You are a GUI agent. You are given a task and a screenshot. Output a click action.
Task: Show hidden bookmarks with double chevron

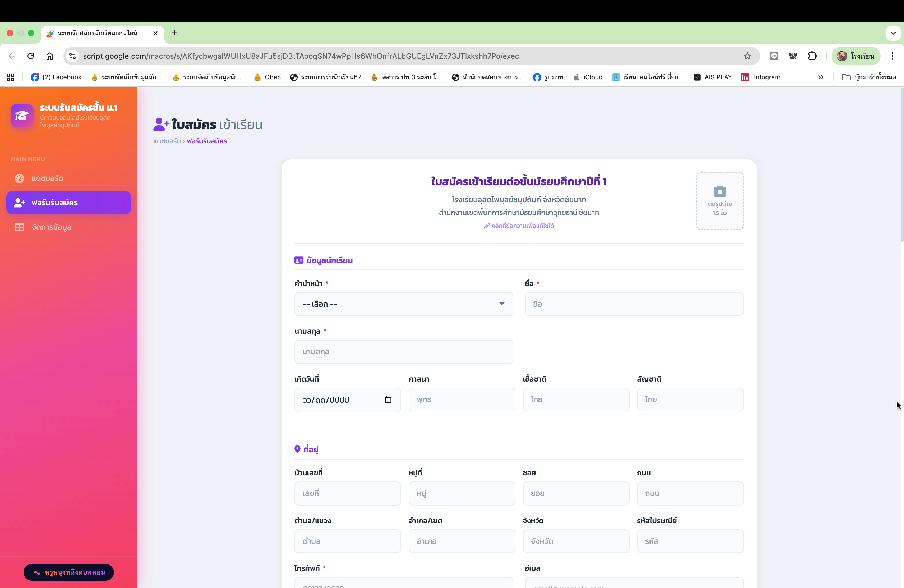(820, 77)
